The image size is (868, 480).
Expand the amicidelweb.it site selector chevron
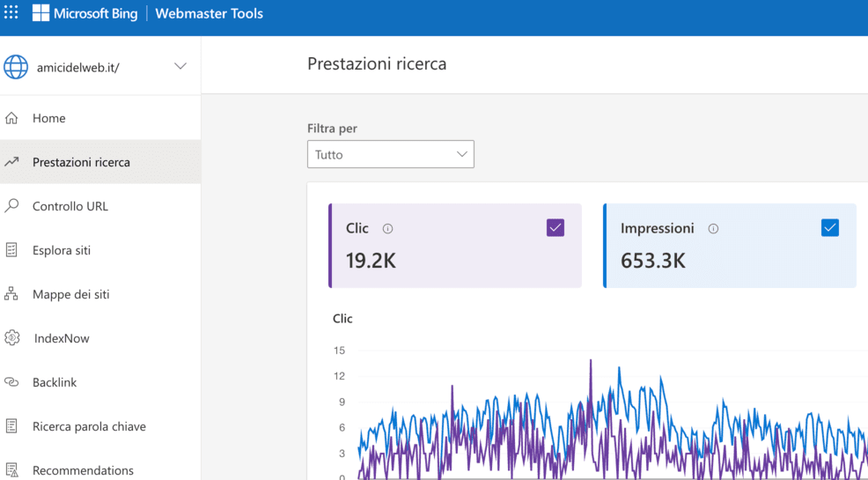coord(180,66)
